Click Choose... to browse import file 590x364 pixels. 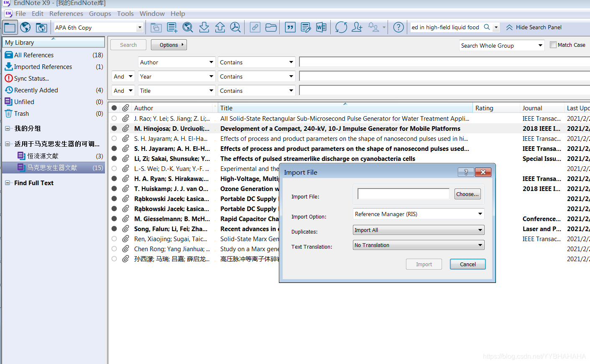click(x=467, y=194)
